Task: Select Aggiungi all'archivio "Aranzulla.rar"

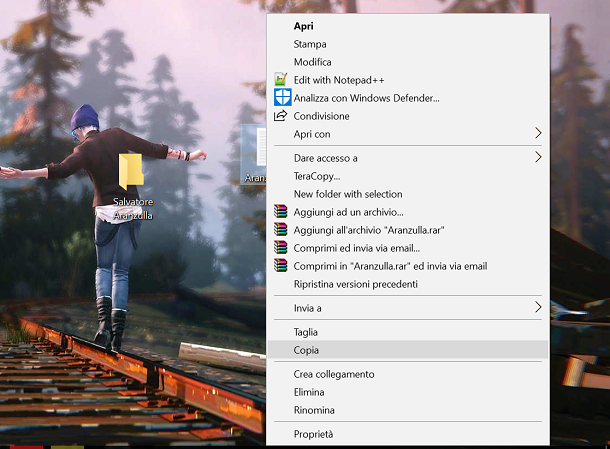Action: 408,230
